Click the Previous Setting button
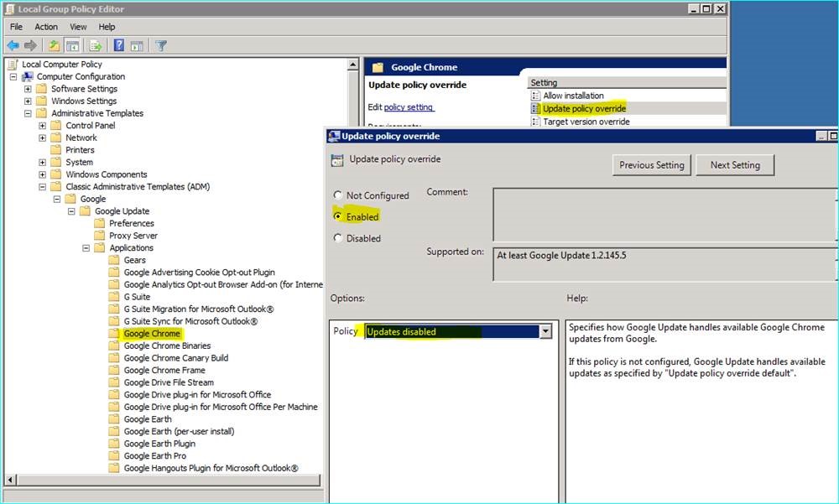The image size is (839, 504). (x=652, y=165)
